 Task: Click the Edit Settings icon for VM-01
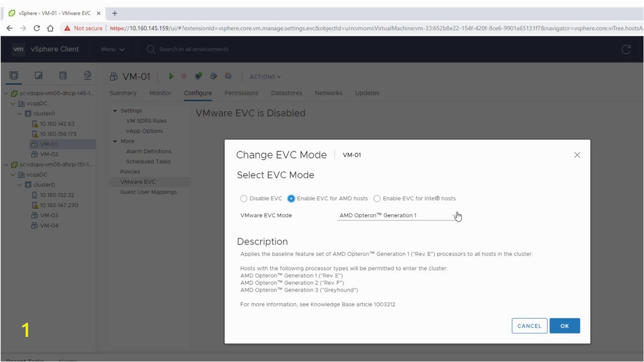click(214, 76)
